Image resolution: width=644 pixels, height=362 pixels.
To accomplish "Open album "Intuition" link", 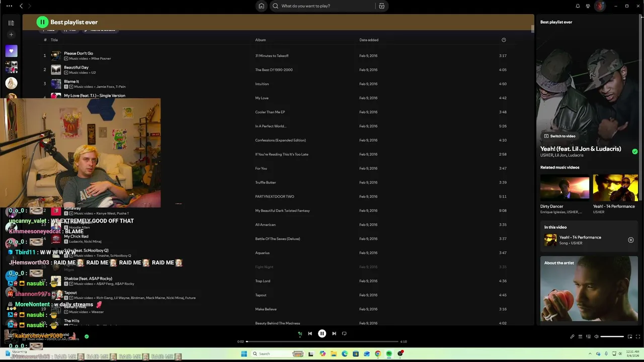I will tap(262, 84).
